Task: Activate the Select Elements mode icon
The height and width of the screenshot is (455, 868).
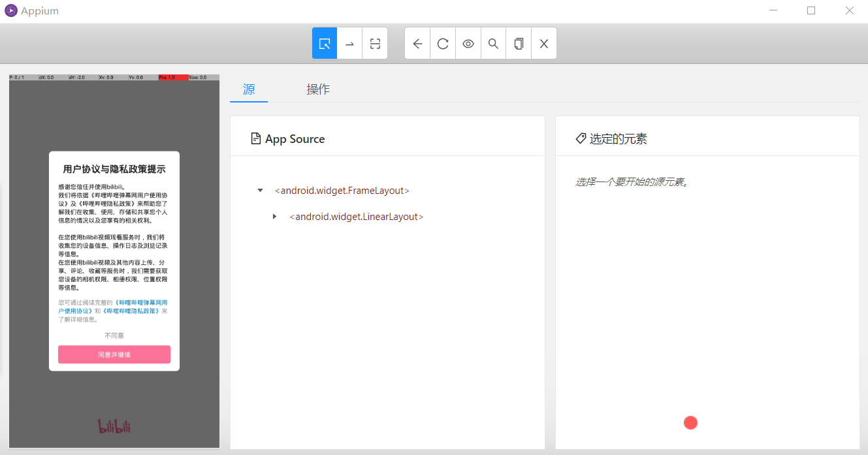Action: 325,44
